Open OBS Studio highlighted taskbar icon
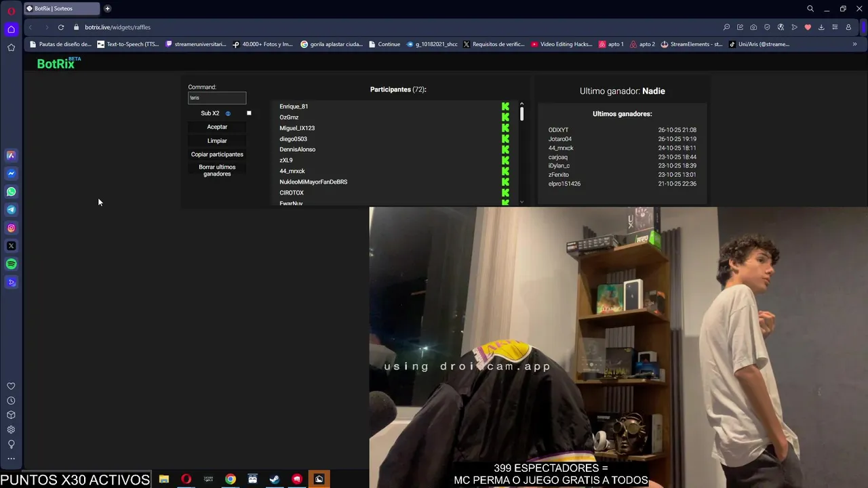 coord(319,479)
